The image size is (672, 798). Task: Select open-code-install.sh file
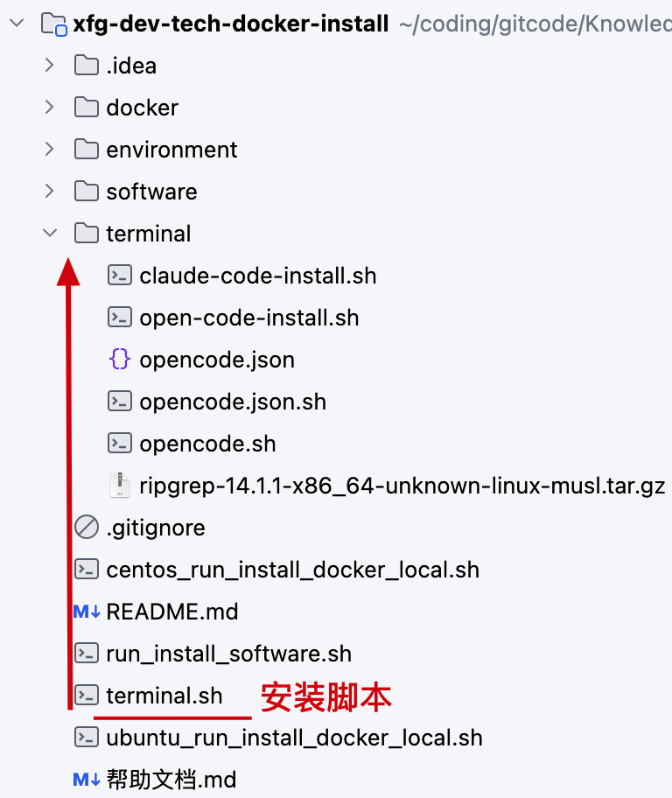click(248, 318)
